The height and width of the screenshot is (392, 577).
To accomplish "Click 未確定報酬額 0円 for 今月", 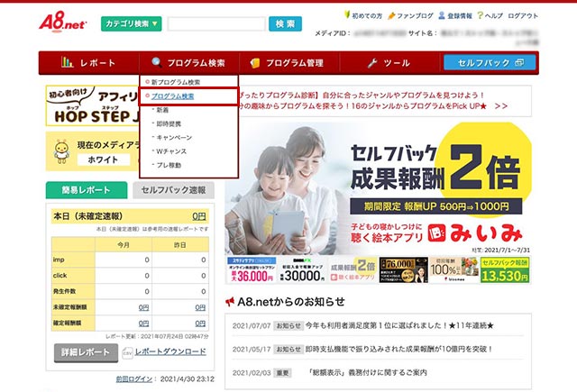I will coord(144,307).
